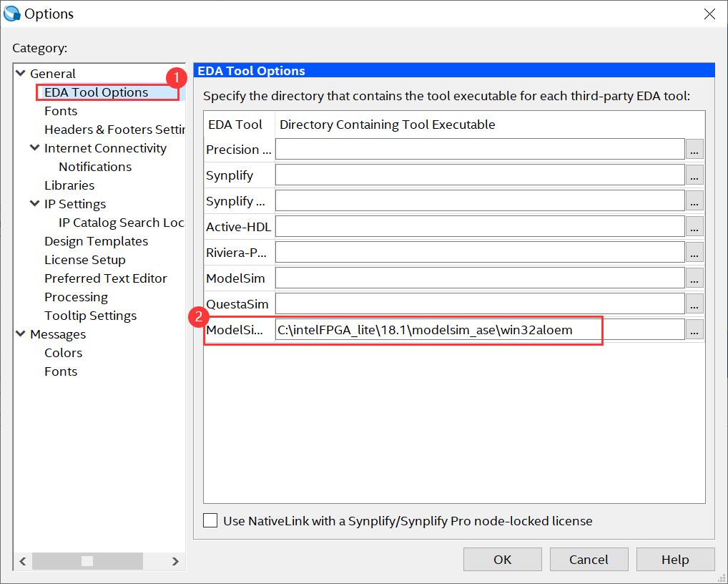Viewport: 728px width, 584px height.
Task: Open the browse button on the untruncated Synplify row
Action: (x=694, y=175)
